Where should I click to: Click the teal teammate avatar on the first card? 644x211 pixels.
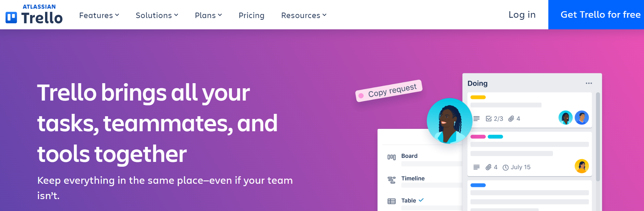tap(565, 117)
